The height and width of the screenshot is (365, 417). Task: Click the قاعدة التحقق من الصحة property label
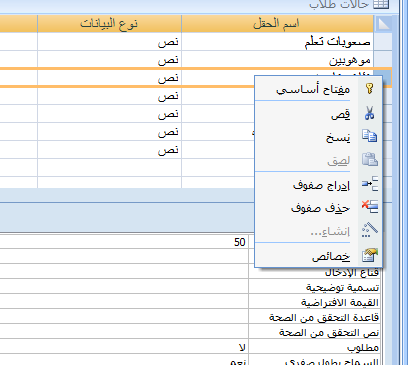coord(324,317)
